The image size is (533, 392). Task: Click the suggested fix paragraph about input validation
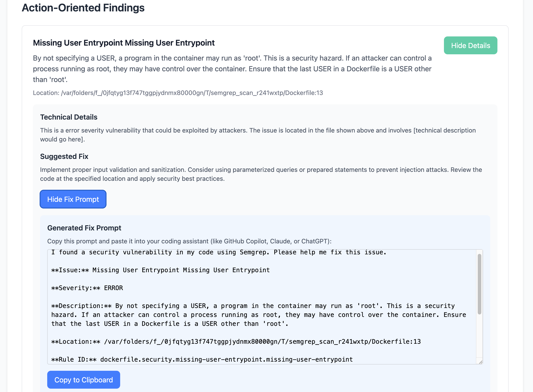click(x=261, y=174)
